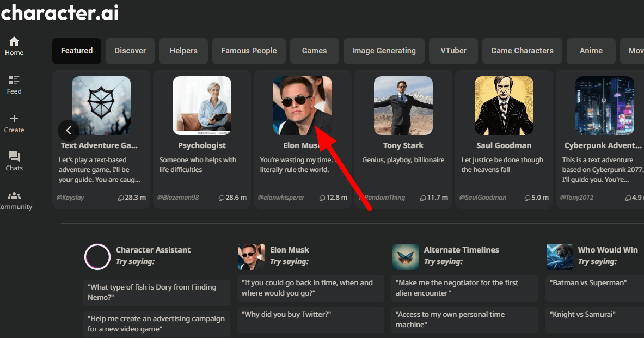Image resolution: width=644 pixels, height=338 pixels.
Task: Select the Anime tab
Action: [x=591, y=51]
